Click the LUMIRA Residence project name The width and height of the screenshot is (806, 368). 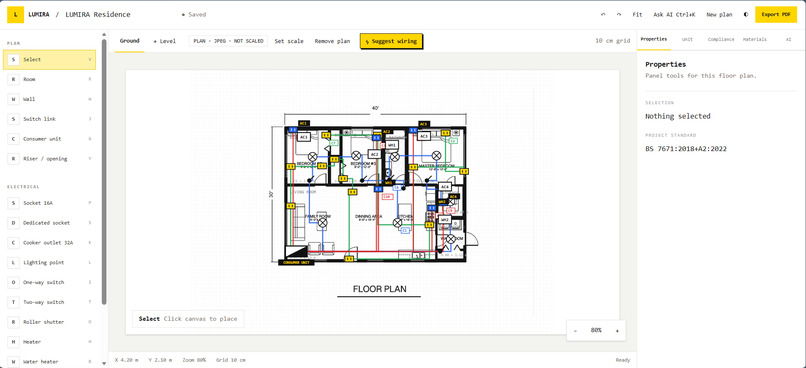[x=98, y=14]
